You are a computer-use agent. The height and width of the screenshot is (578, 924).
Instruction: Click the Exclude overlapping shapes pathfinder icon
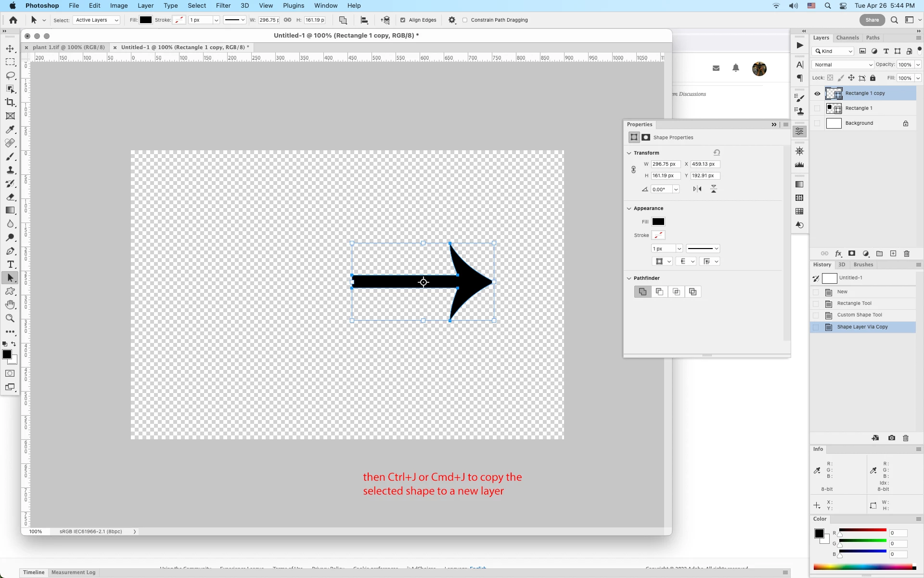pos(693,292)
